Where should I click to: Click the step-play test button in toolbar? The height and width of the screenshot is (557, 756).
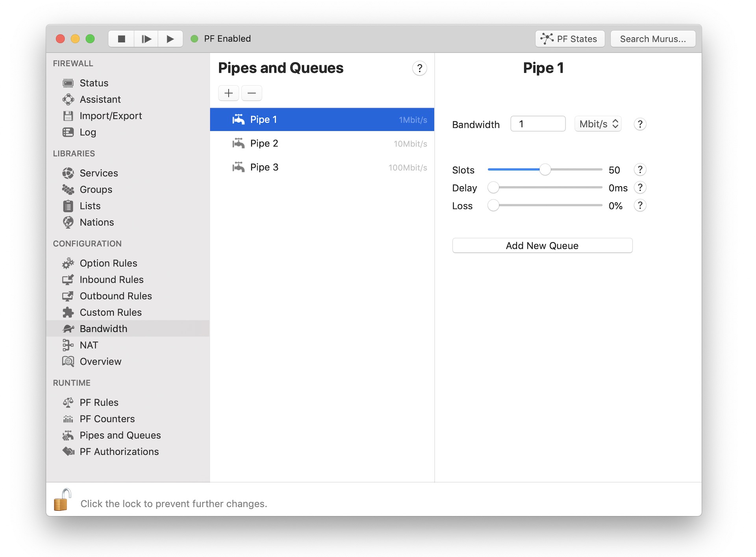coord(146,39)
